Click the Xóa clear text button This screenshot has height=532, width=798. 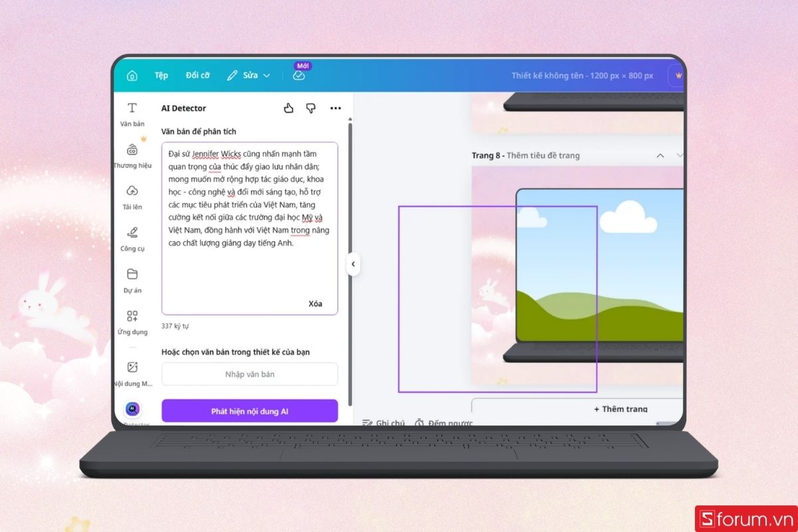(315, 303)
